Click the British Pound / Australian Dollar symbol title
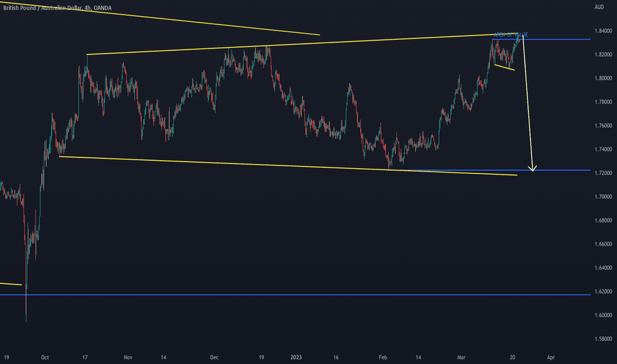 pyautogui.click(x=42, y=8)
